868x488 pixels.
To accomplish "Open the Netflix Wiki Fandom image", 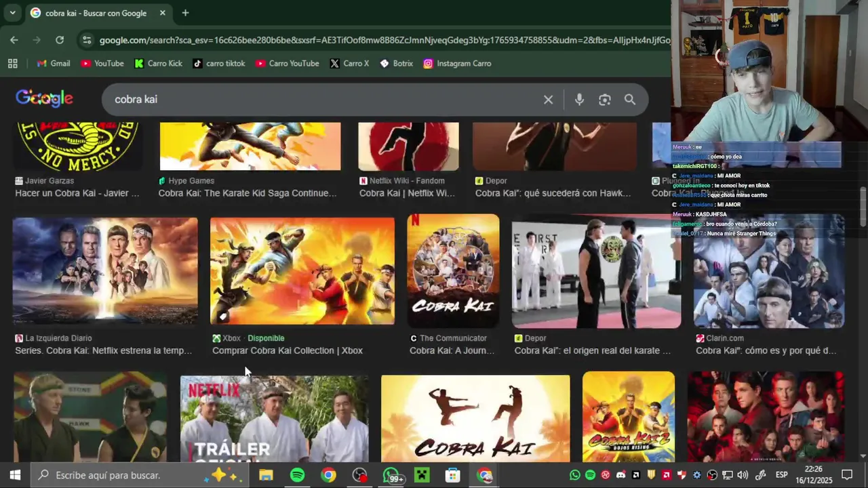I will point(408,146).
